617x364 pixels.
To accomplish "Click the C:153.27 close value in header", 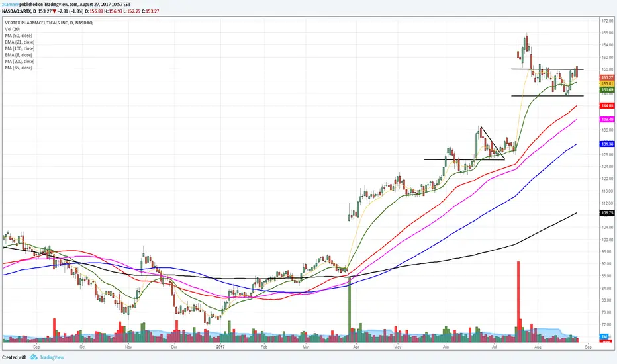I will 150,11.
